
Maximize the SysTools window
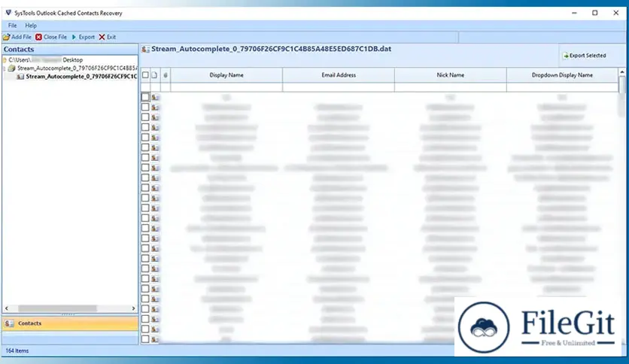click(x=595, y=13)
